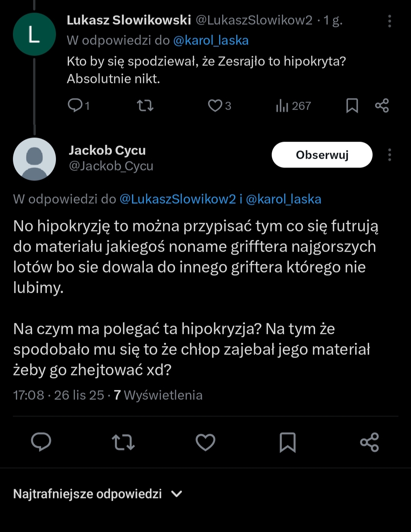
Task: Open Lukasz Slowikowski's green L avatar
Action: pyautogui.click(x=34, y=34)
